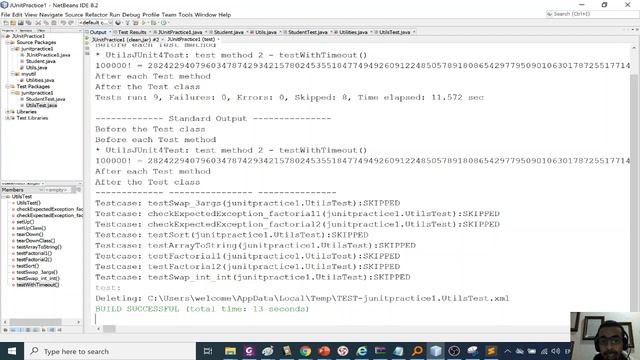Open Internet Explorer from the taskbar
Viewport: 640px width, 360px height.
pos(361,351)
